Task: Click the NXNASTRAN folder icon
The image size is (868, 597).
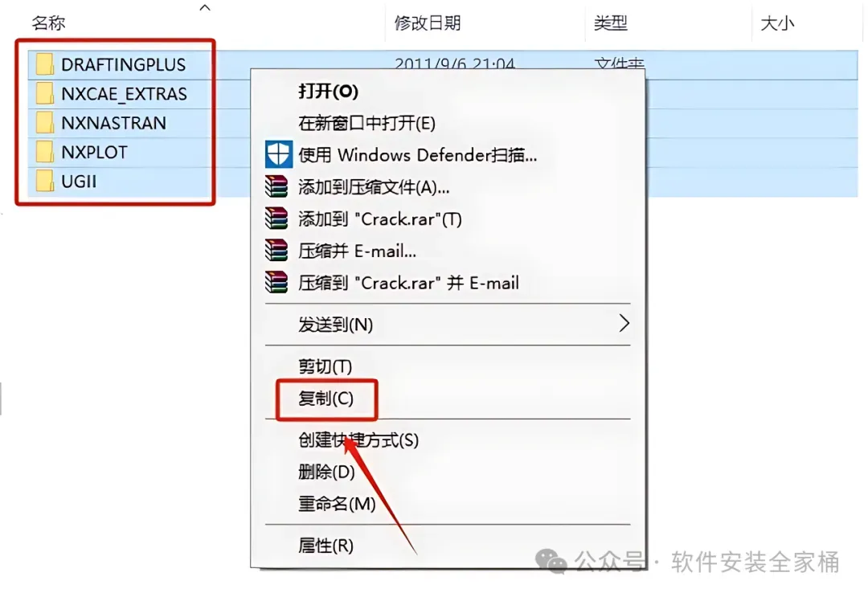Action: (x=45, y=122)
